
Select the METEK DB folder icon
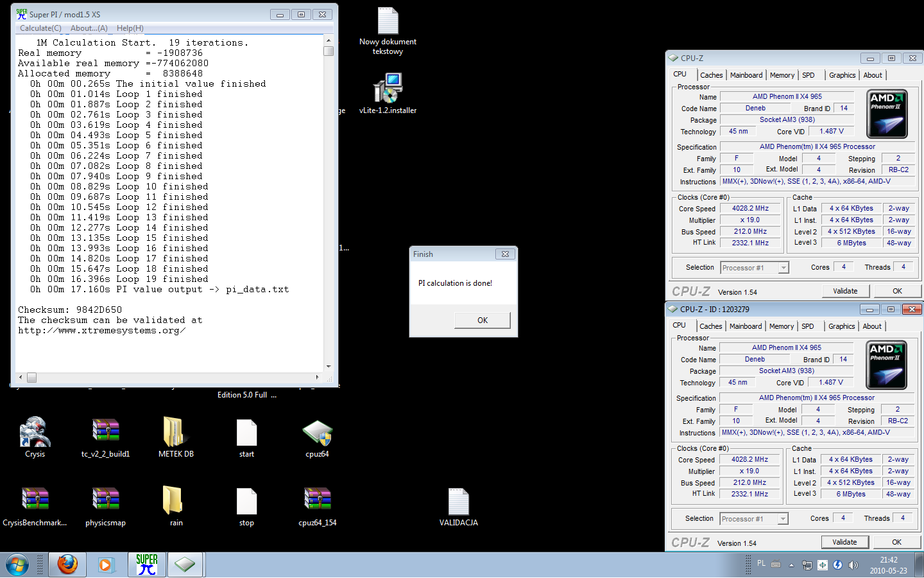pyautogui.click(x=176, y=432)
